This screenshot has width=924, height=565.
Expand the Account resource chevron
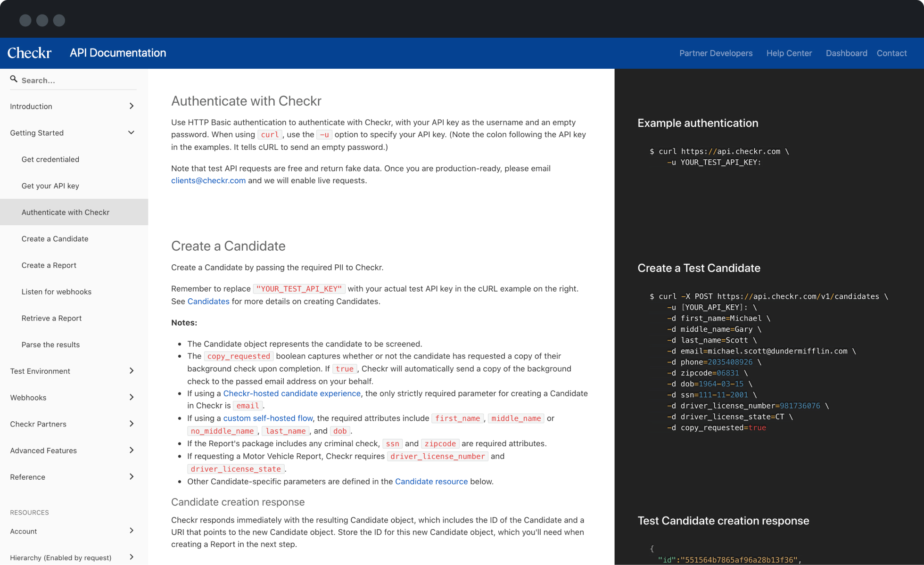tap(132, 531)
